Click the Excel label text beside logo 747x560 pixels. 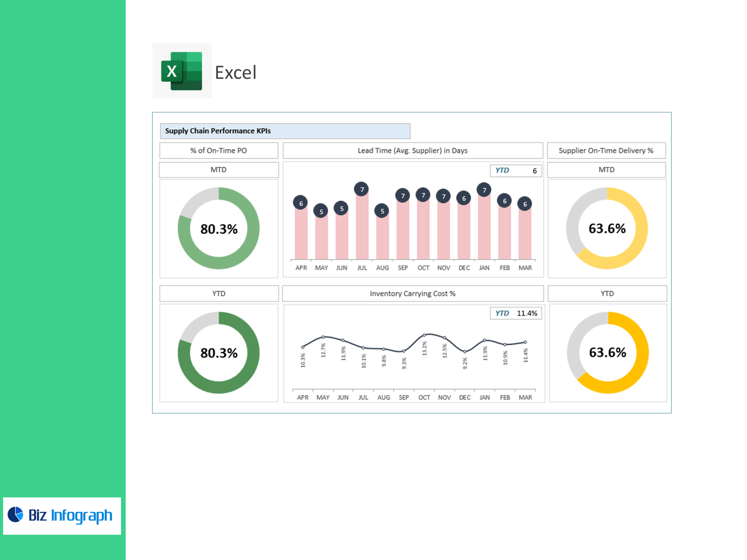point(236,73)
